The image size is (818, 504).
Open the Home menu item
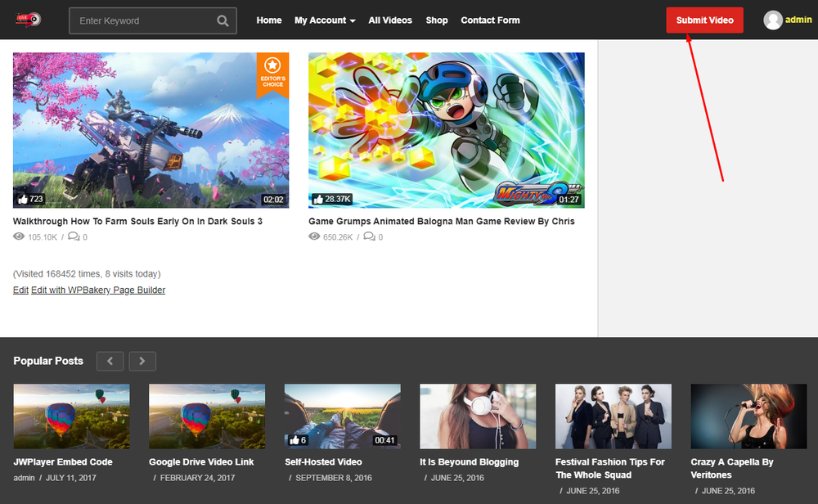[268, 20]
